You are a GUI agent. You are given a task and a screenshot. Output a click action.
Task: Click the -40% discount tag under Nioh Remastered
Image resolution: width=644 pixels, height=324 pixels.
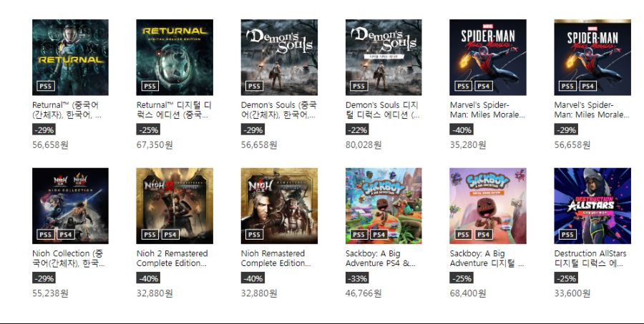point(253,278)
